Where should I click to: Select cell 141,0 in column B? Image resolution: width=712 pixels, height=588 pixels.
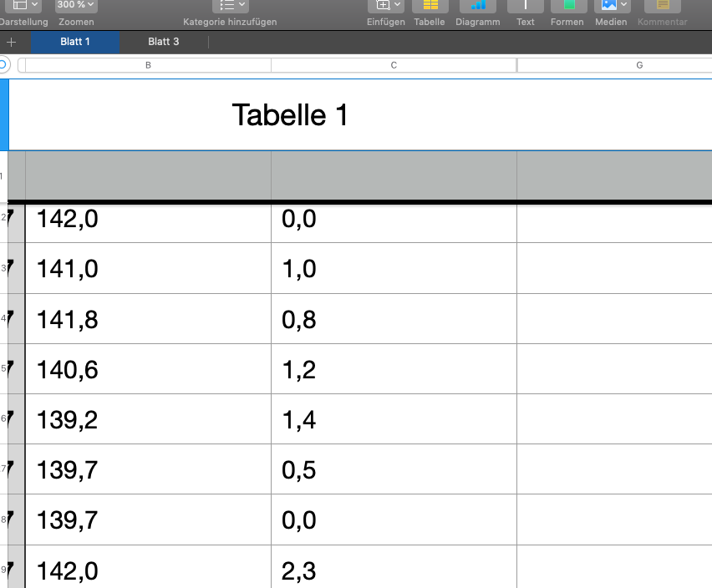point(149,268)
